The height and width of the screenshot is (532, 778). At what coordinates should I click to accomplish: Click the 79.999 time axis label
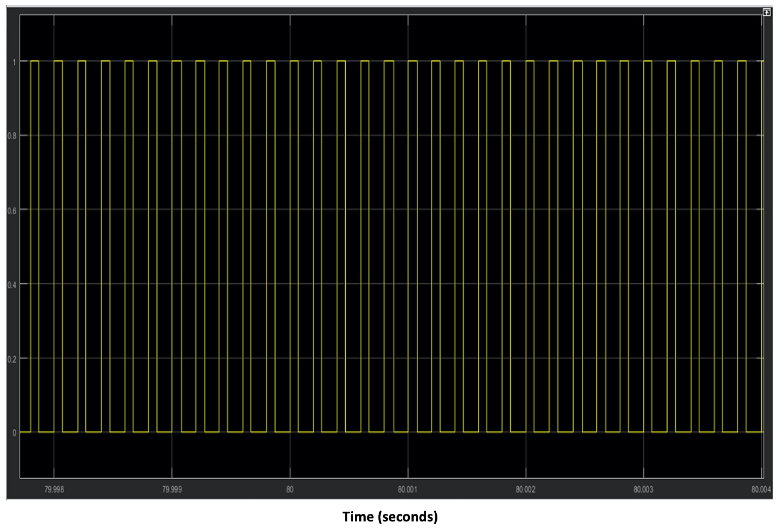point(172,489)
